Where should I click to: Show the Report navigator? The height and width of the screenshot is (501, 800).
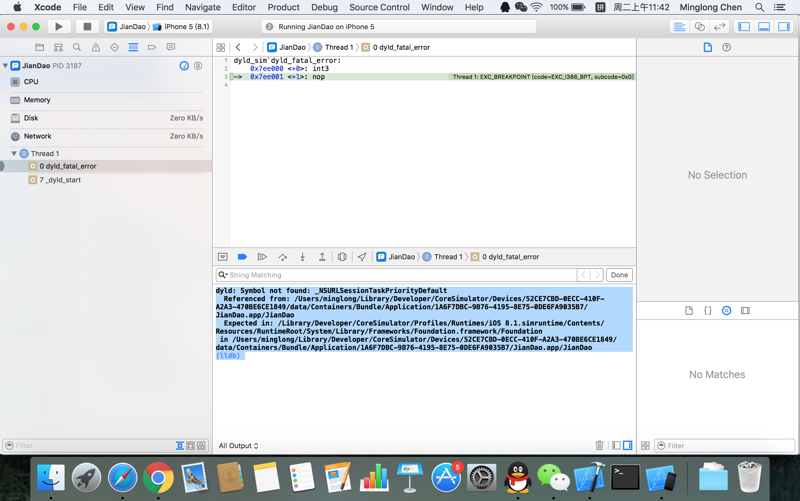(170, 47)
